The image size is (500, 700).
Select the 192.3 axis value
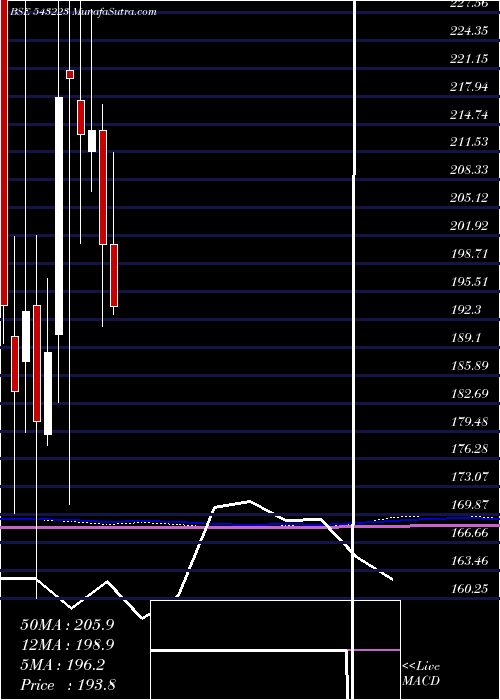point(466,310)
